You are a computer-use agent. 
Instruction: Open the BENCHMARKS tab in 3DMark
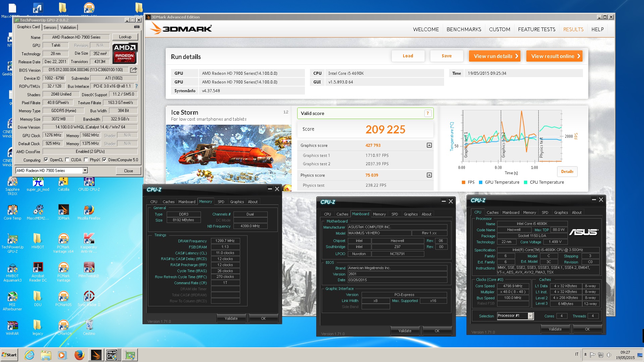point(464,29)
